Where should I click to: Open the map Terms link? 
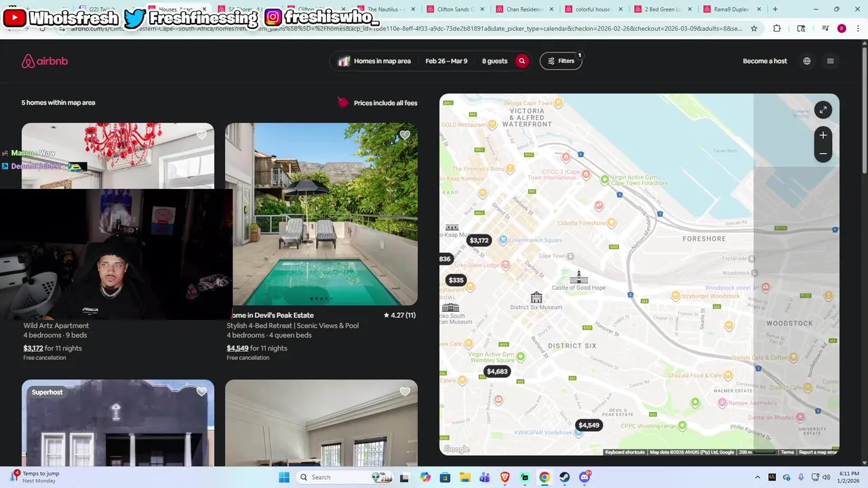tap(787, 452)
